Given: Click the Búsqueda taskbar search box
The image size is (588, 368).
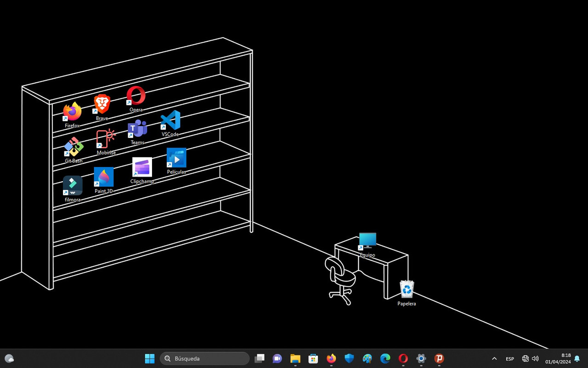Looking at the screenshot, I should click(205, 358).
